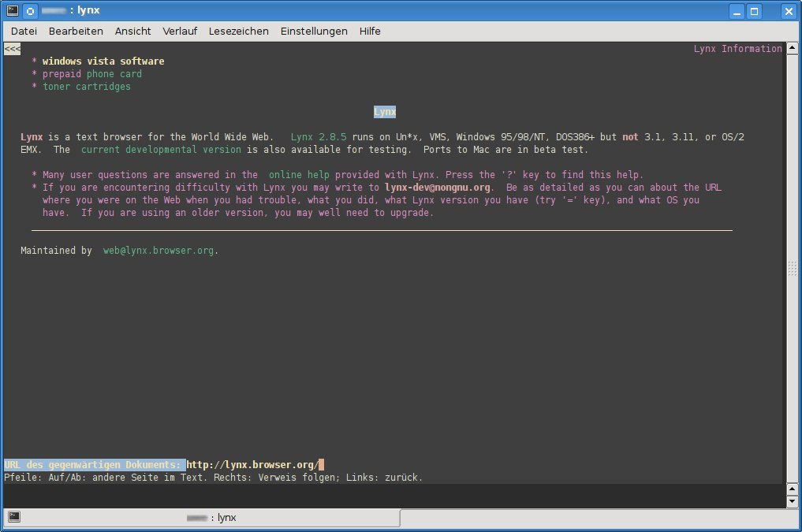Click the URL field showing http://lynx.browser.org/
This screenshot has width=802, height=532.
(253, 464)
